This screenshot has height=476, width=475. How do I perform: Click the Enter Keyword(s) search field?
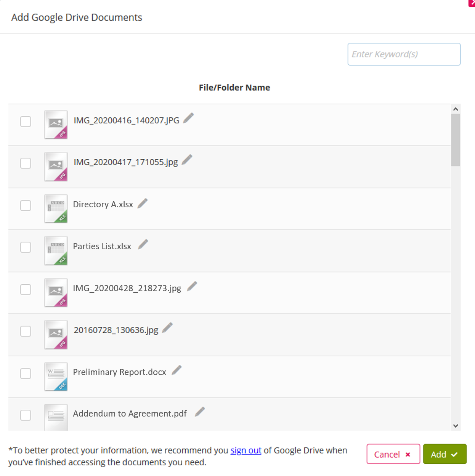tap(404, 54)
